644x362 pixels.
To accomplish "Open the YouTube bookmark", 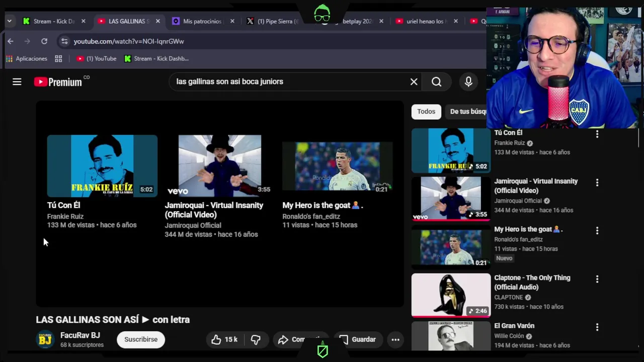I will tap(96, 58).
